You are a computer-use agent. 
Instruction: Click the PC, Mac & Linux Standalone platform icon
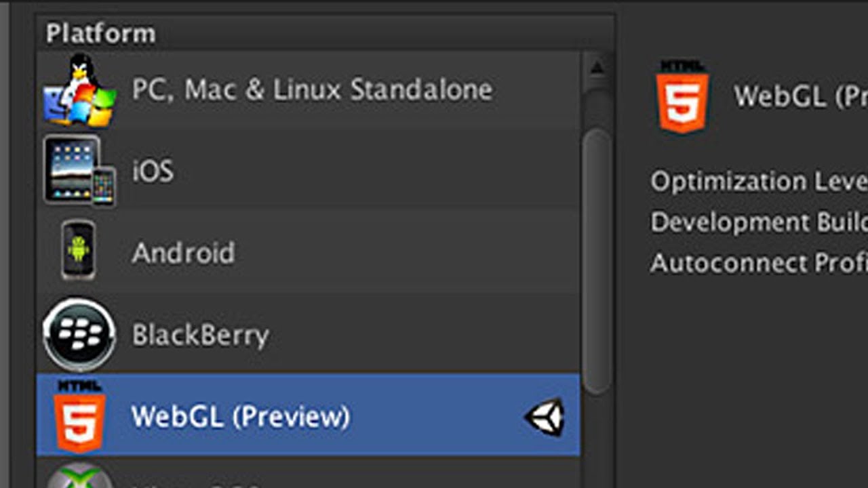[79, 90]
